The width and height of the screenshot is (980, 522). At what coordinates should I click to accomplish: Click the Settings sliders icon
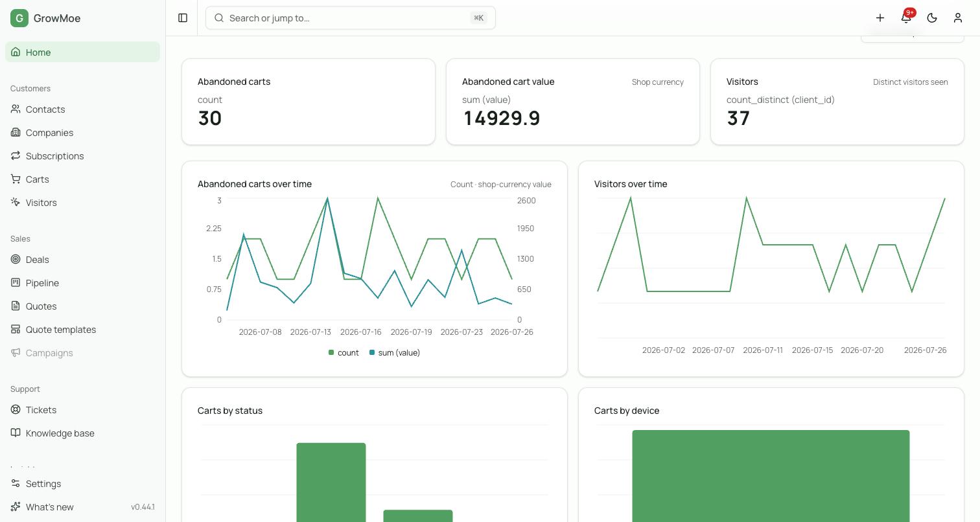[x=16, y=484]
